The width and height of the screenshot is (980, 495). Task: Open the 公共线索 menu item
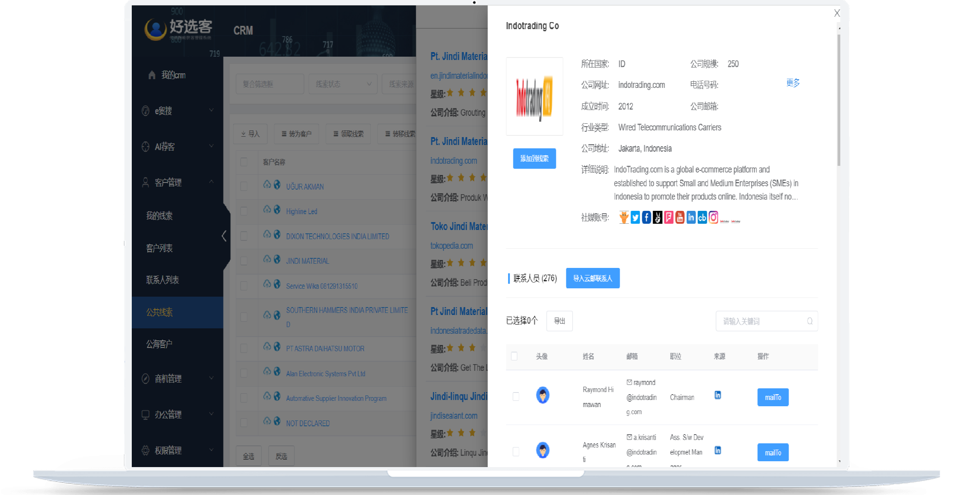(161, 311)
